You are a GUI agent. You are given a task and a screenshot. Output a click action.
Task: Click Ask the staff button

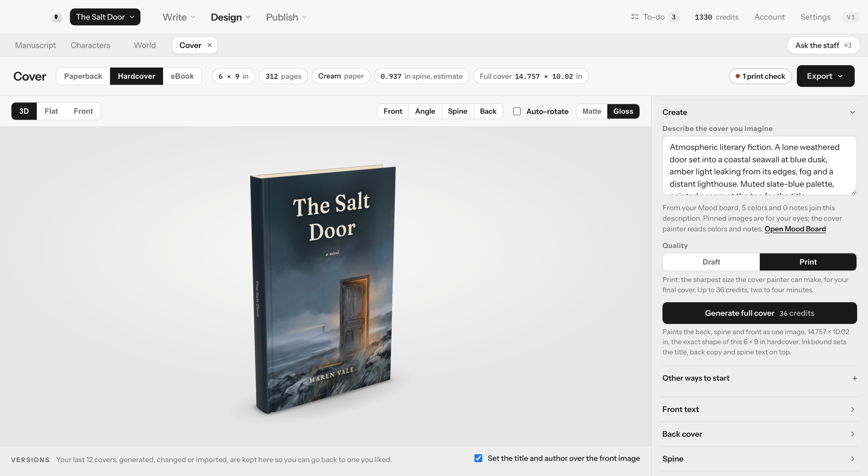point(823,45)
